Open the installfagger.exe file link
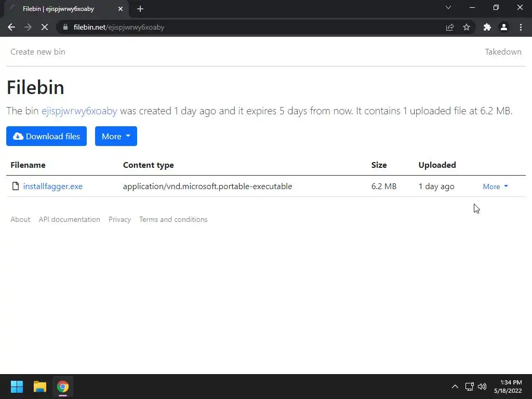 pyautogui.click(x=52, y=187)
